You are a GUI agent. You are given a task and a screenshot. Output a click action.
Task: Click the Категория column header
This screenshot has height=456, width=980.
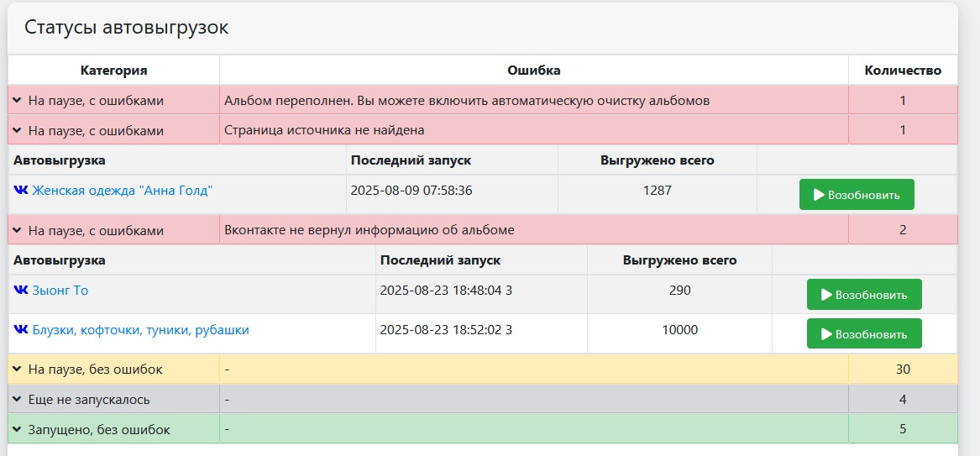tap(114, 71)
